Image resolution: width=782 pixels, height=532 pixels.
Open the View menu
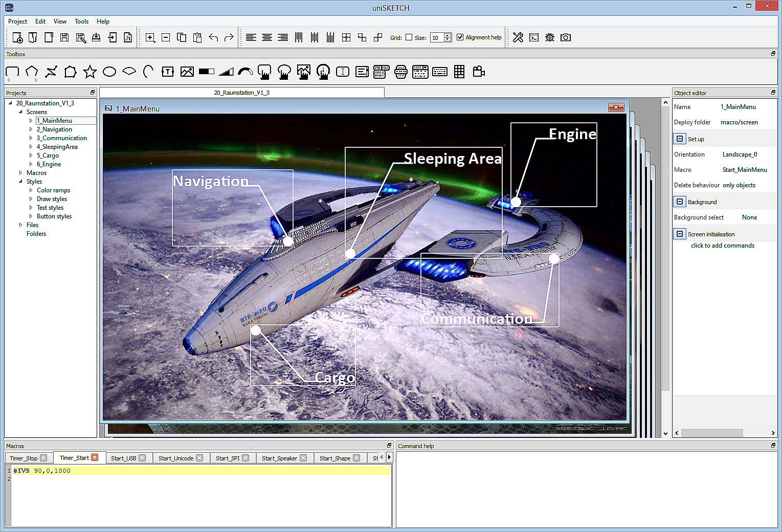[x=60, y=21]
